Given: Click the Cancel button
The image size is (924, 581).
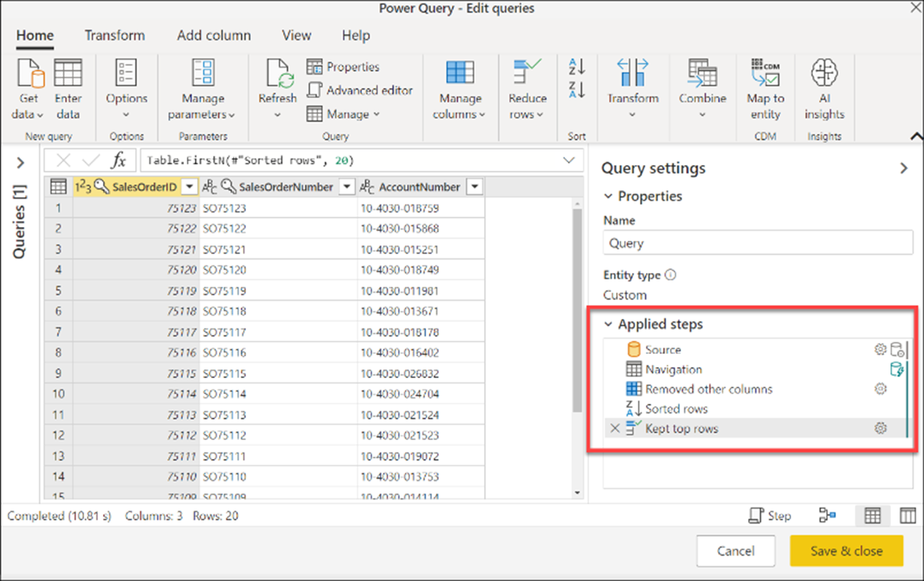Looking at the screenshot, I should 736,551.
